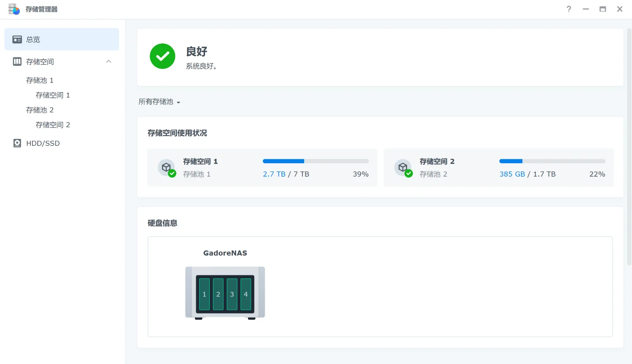Open the 所有存储池 dropdown filter
The image size is (632, 364).
point(159,102)
